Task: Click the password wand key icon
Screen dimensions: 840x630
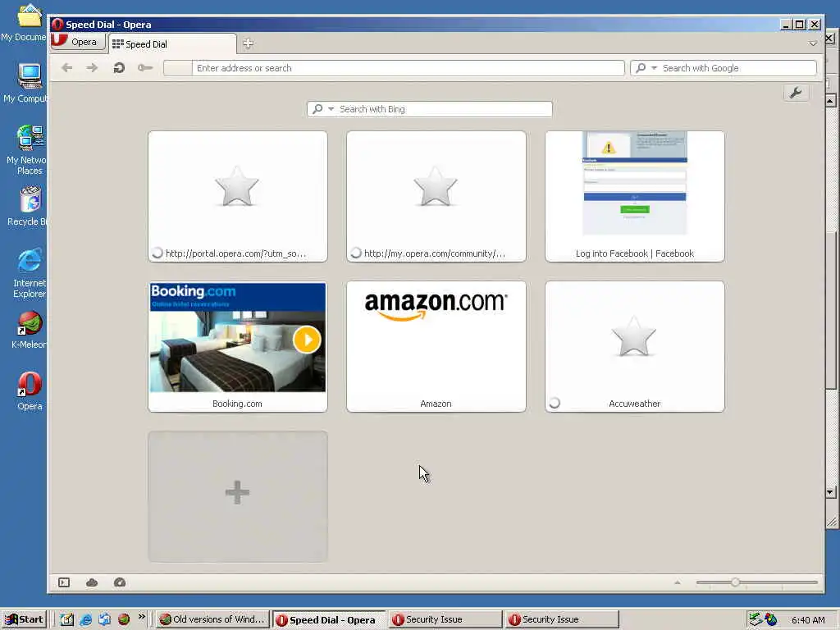Action: tap(144, 67)
